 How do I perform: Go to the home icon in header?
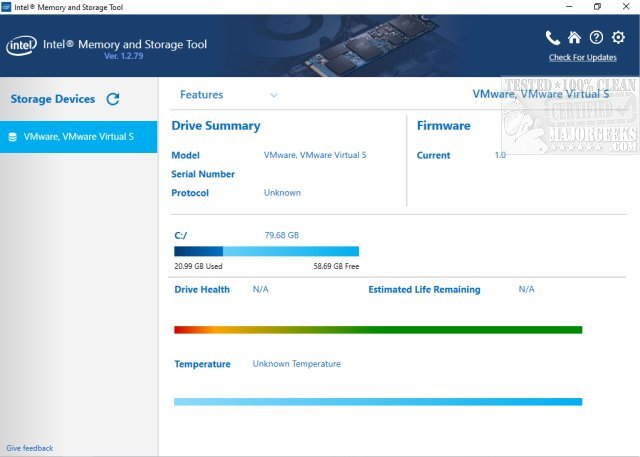point(574,38)
